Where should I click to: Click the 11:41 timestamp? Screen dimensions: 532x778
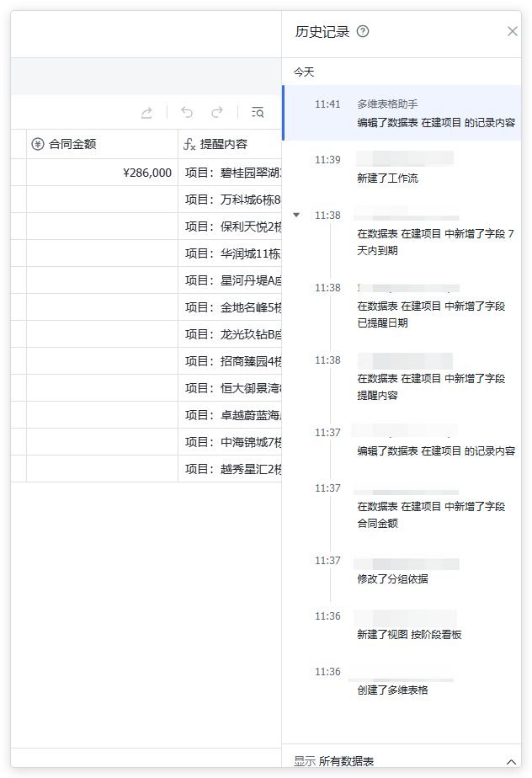coord(327,104)
